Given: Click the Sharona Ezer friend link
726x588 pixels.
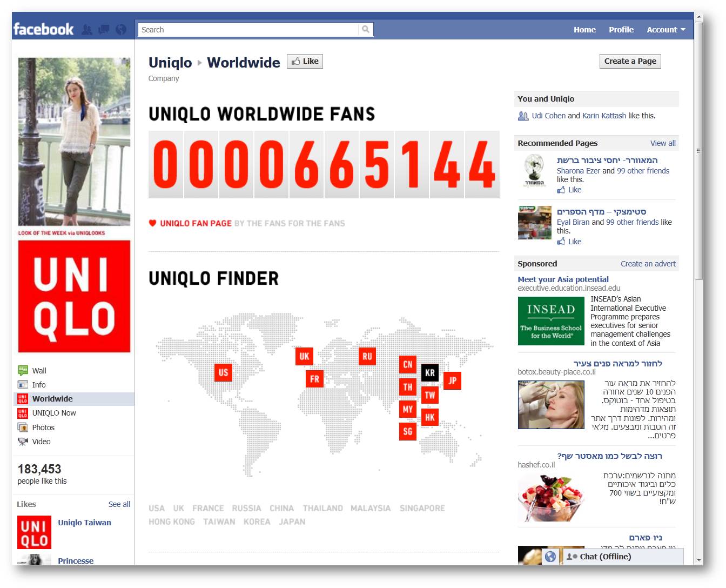Looking at the screenshot, I should click(x=579, y=171).
